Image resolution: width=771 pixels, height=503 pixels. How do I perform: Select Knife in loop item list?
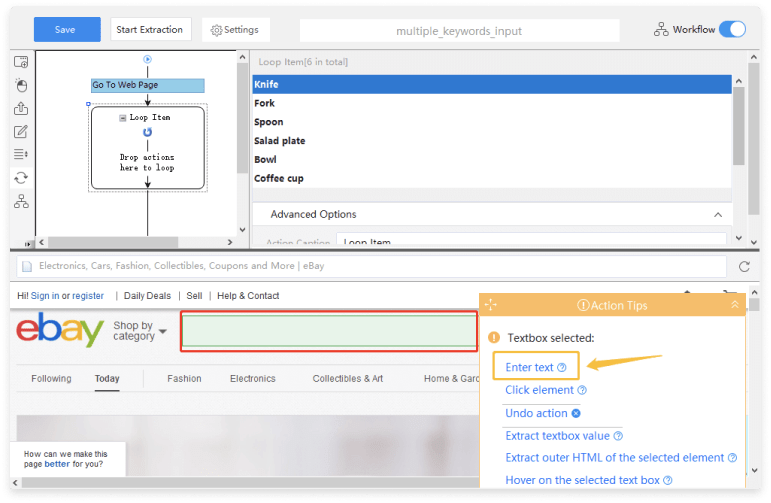(x=492, y=84)
